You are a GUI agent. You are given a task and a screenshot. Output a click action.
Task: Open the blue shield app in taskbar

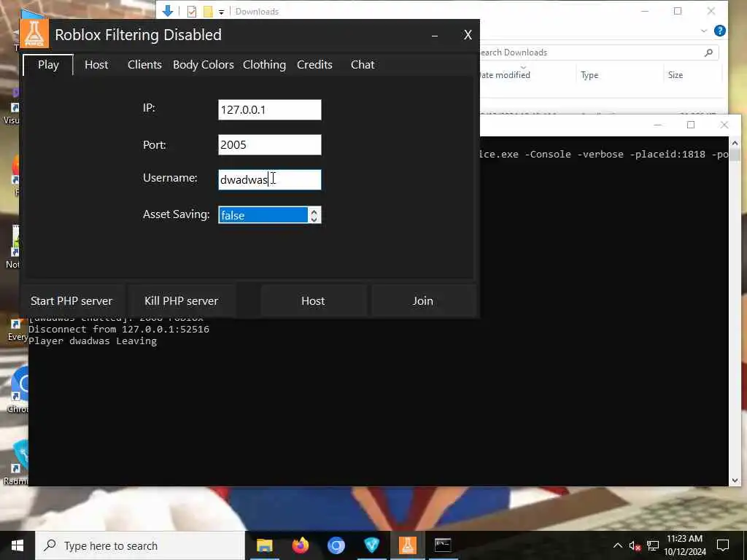pos(371,545)
